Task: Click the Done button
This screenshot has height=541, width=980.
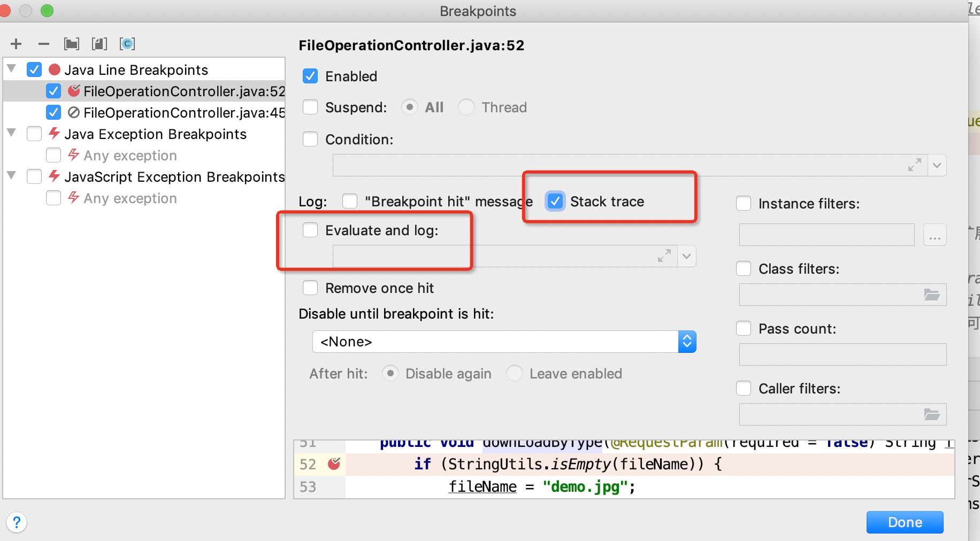Action: pos(905,522)
